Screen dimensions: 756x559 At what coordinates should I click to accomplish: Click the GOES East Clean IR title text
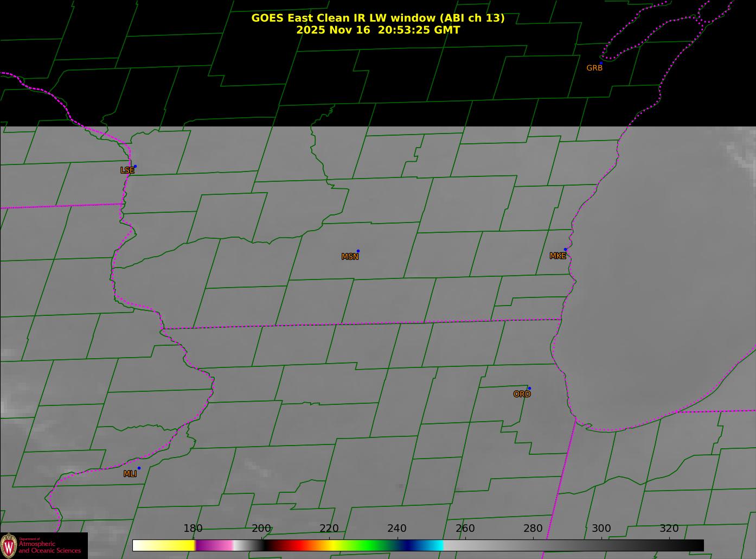(x=377, y=18)
